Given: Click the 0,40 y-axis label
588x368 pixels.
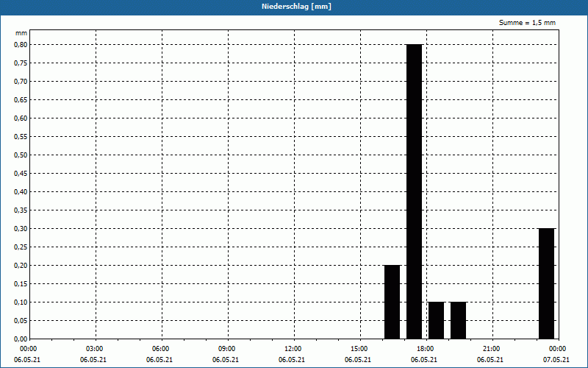Looking at the screenshot, I should [x=21, y=191].
